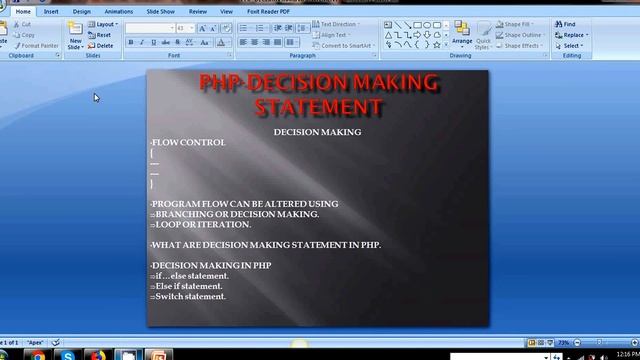Click the Replace button
Image resolution: width=640 pixels, height=360 pixels.
(571, 35)
